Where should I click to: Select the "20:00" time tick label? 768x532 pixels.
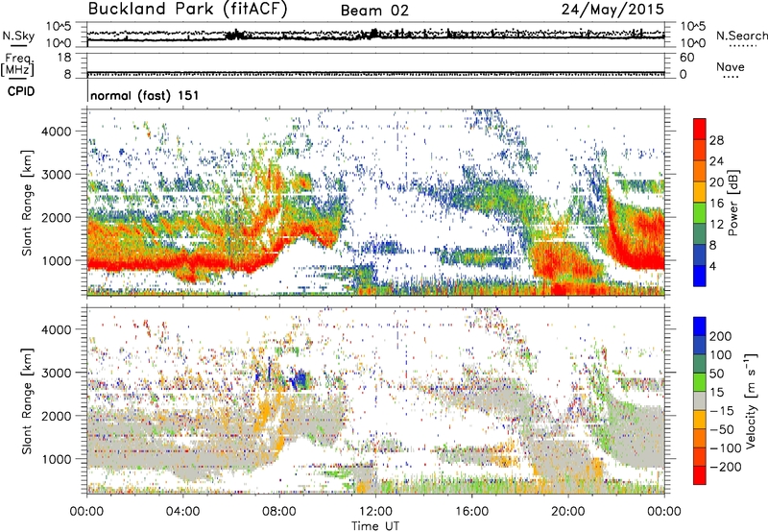(567, 512)
